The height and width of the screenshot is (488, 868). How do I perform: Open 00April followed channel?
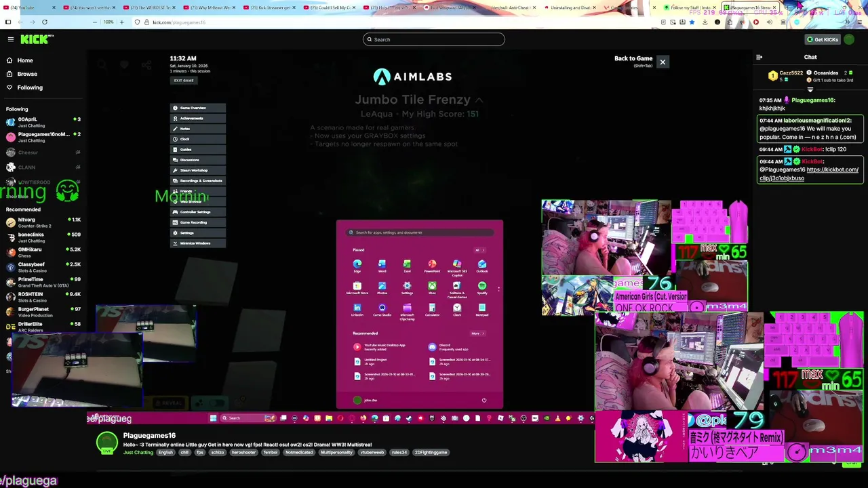(x=43, y=122)
